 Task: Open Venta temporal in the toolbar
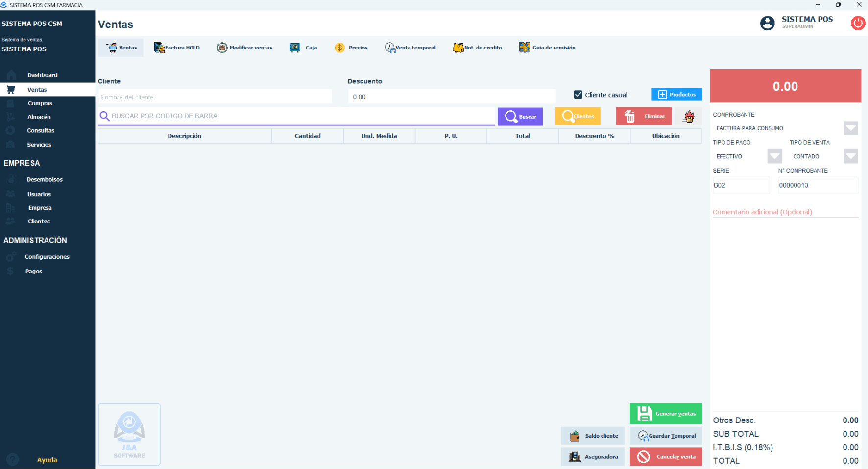[x=410, y=48]
